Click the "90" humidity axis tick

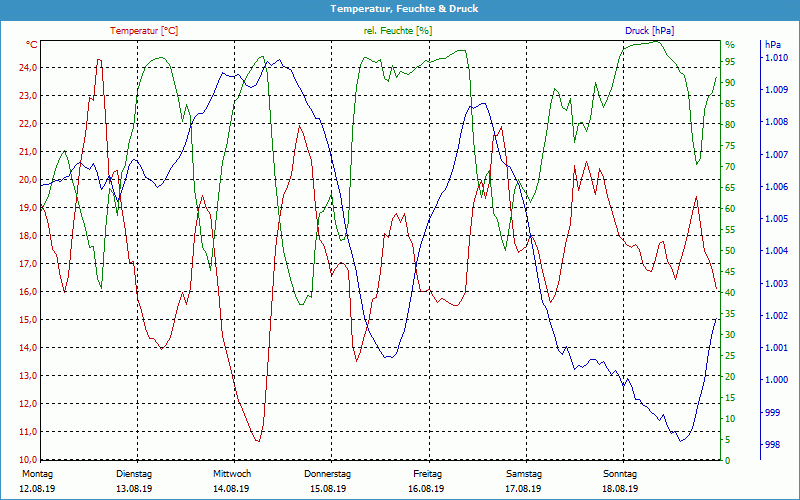[731, 83]
